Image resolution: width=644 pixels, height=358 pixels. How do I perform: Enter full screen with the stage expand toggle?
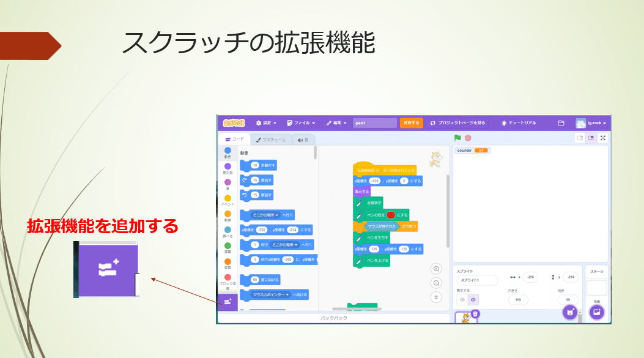[x=602, y=138]
